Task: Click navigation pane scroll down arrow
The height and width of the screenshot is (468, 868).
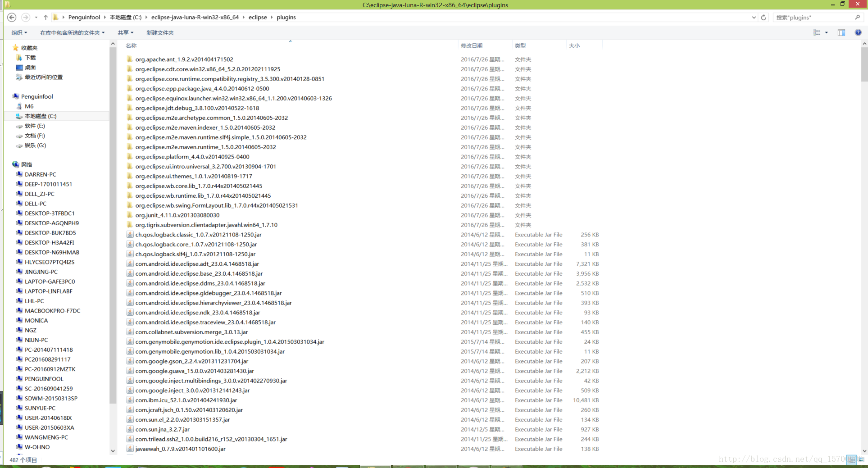Action: click(113, 450)
